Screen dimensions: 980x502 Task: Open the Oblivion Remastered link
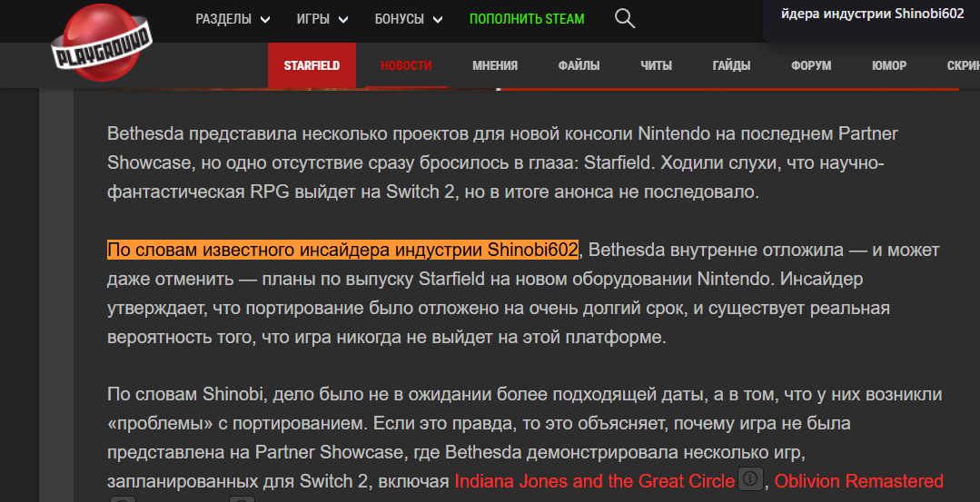[x=859, y=481]
